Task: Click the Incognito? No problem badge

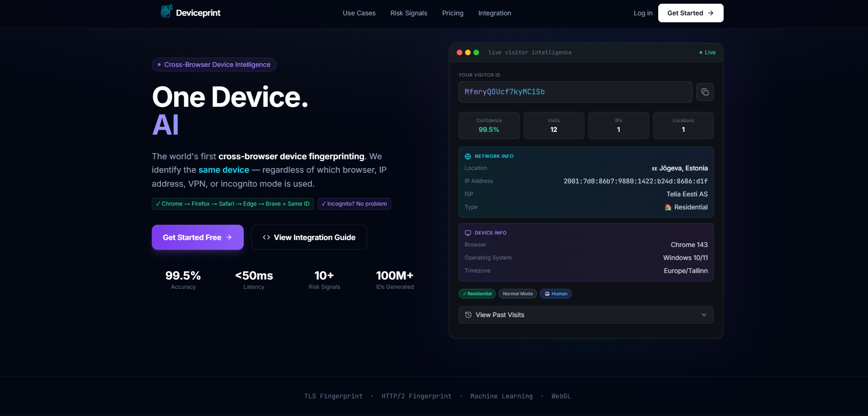Action: tap(354, 204)
